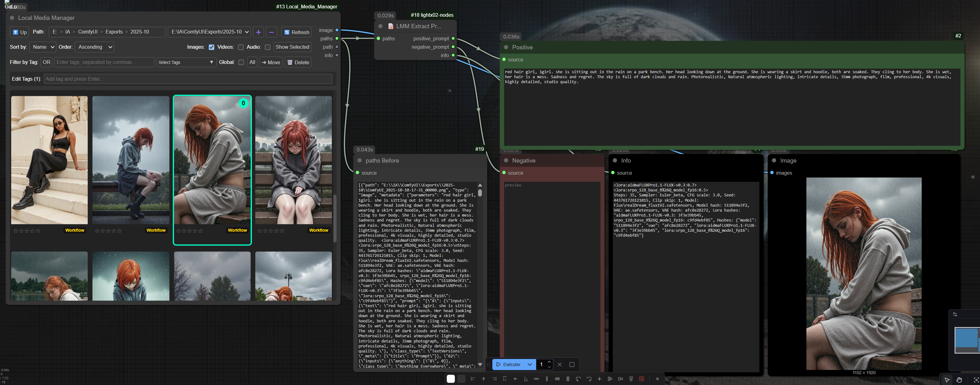Select the white color swatch in toolbar
The image size is (980, 385).
pyautogui.click(x=451, y=379)
